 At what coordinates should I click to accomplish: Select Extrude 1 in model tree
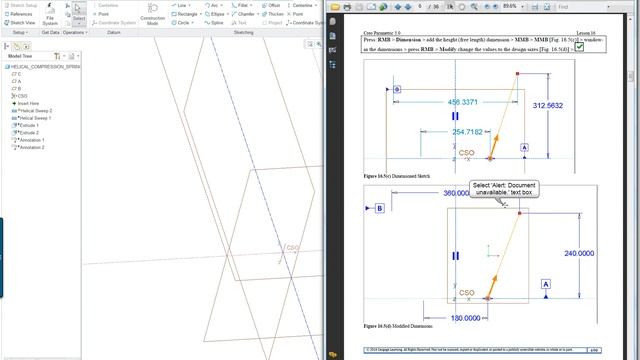25,125
